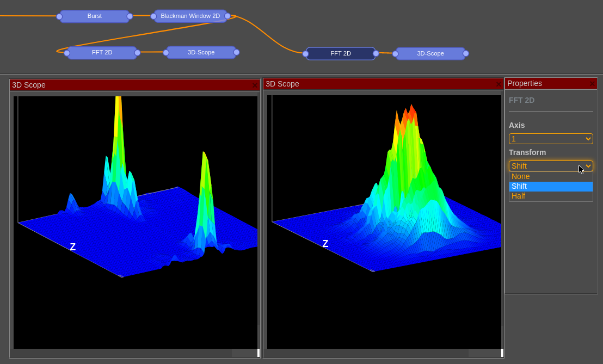The width and height of the screenshot is (603, 364).
Task: Click the left 3D Scope bottom scrollbar
Action: pos(244,353)
